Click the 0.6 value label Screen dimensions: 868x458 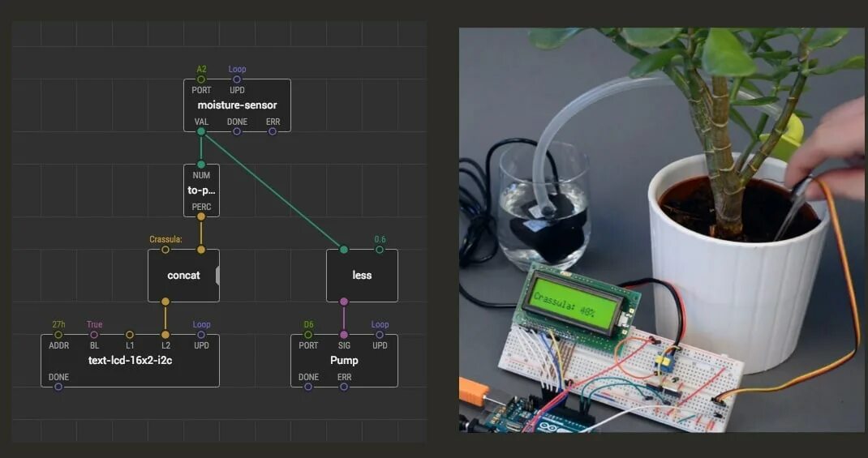point(380,239)
